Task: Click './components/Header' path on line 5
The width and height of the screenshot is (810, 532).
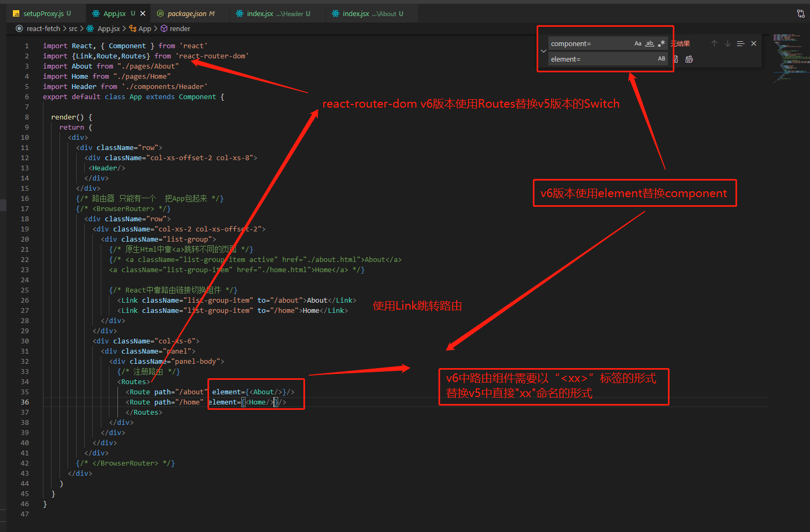Action: click(x=165, y=86)
